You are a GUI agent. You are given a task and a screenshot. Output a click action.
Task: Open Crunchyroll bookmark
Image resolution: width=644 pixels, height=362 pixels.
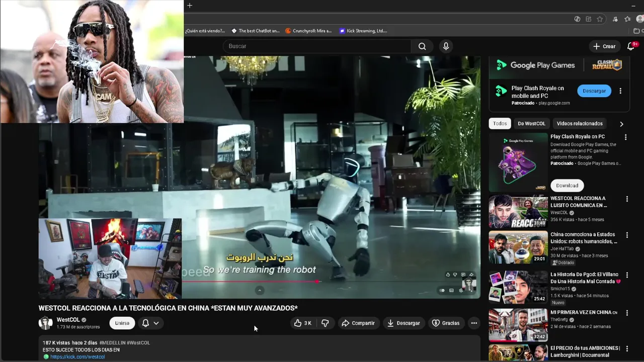click(x=308, y=31)
